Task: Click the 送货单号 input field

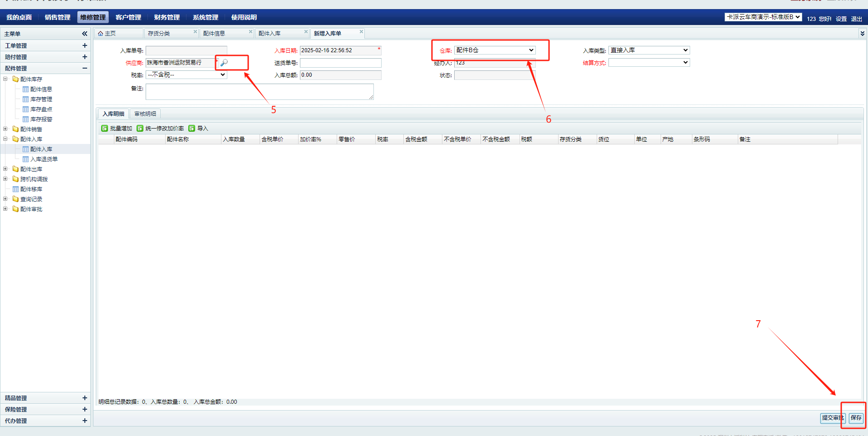Action: pos(340,63)
